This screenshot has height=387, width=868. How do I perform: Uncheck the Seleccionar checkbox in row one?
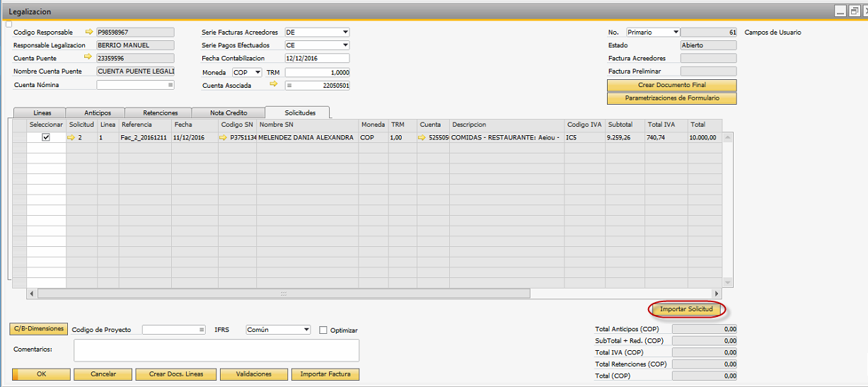click(x=46, y=138)
